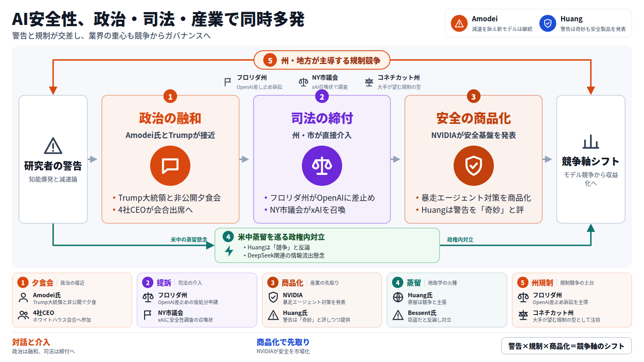Select the 政治の融和 heading
The width and height of the screenshot is (644, 362).
(170, 118)
